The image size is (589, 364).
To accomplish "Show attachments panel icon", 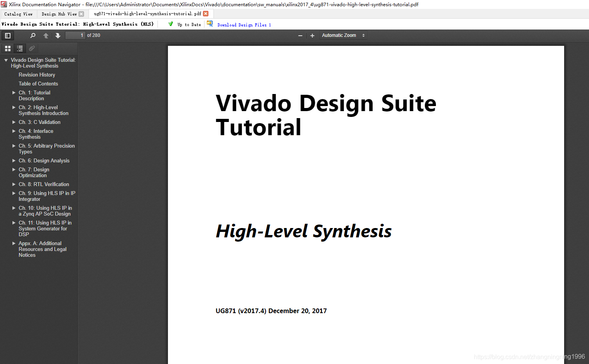I will tap(32, 49).
